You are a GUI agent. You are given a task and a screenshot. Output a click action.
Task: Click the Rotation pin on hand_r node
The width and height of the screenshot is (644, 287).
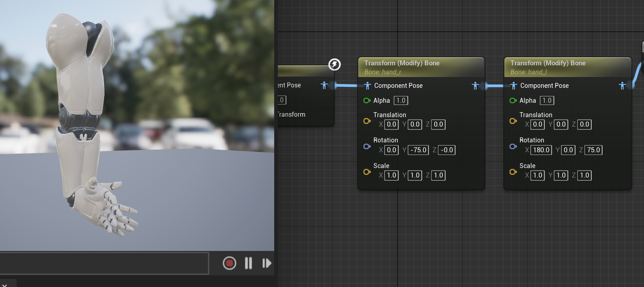click(x=367, y=146)
